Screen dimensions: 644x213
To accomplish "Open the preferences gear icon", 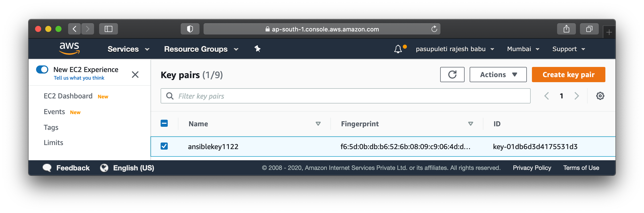I will pyautogui.click(x=600, y=96).
